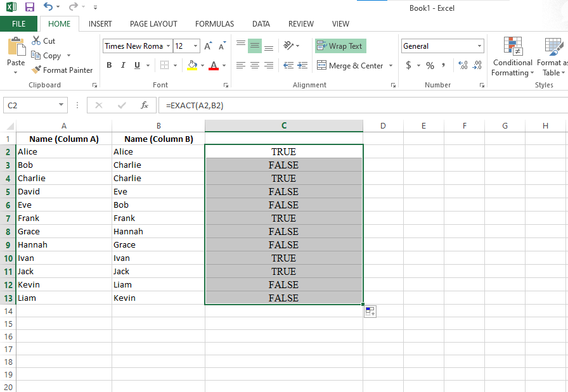Open the Copy options dropdown arrow
Image resolution: width=568 pixels, height=392 pixels.
pyautogui.click(x=69, y=55)
